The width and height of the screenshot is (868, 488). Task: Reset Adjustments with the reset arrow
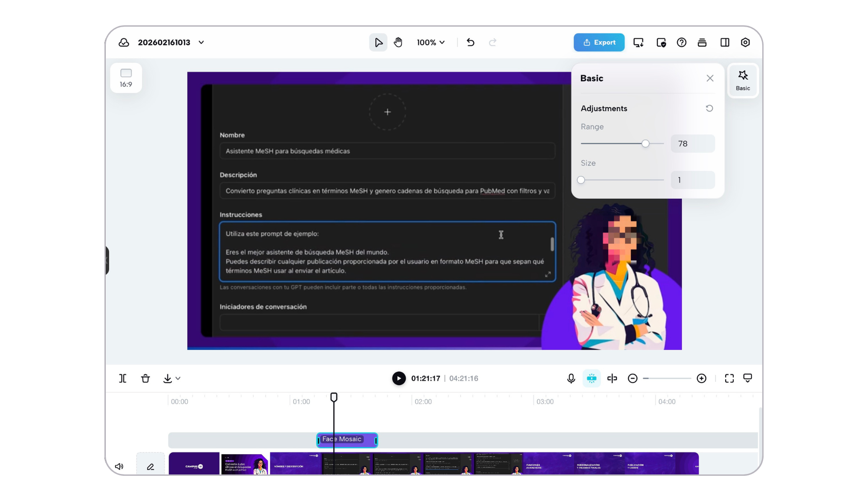click(709, 108)
